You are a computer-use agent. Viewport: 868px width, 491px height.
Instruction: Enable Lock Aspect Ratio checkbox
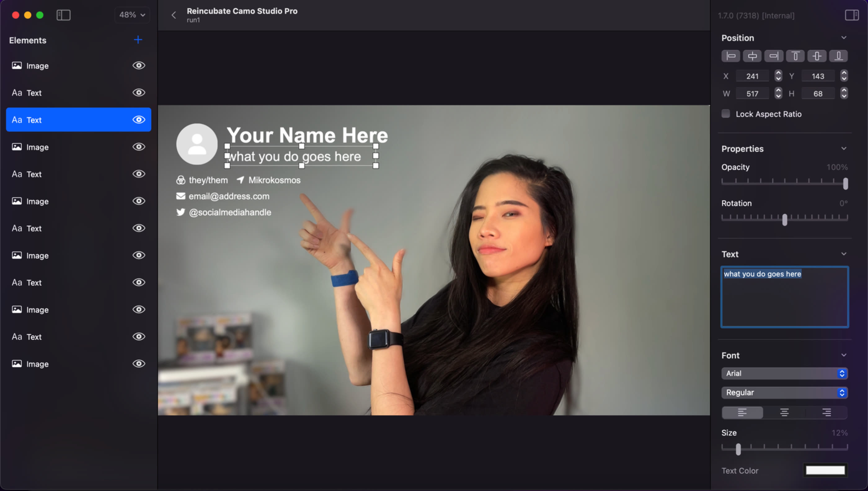tap(726, 114)
